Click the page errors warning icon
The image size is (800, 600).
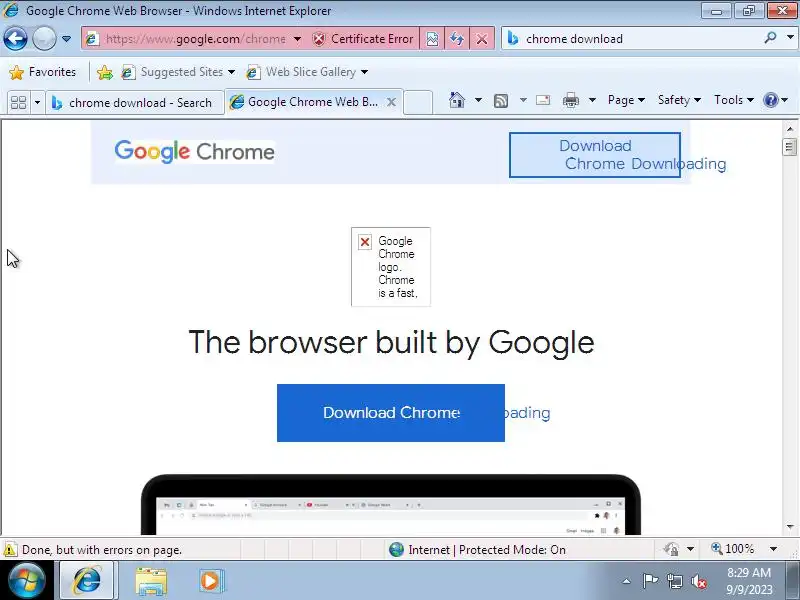(10, 549)
